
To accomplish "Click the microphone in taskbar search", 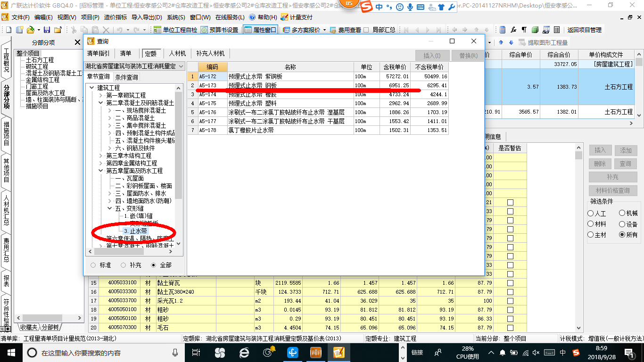I will click(x=175, y=352).
